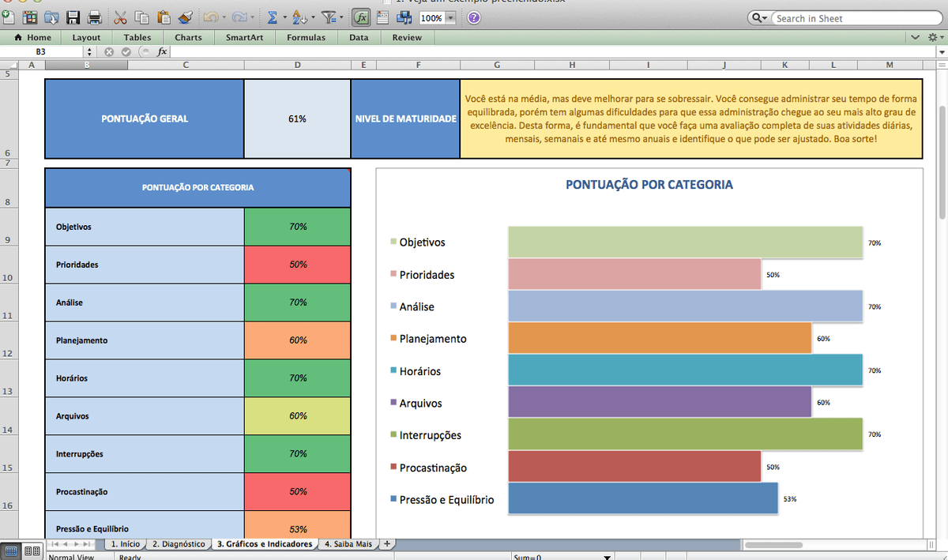Create a new workbook from toolbar
The image size is (948, 560).
[6, 17]
